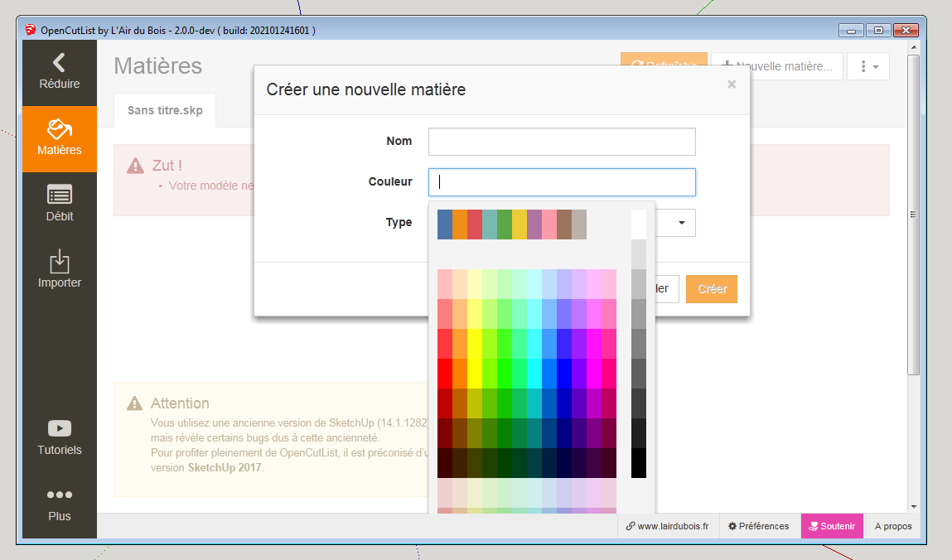Pick the yellow preset swatch
This screenshot has width=952, height=560.
(x=519, y=224)
